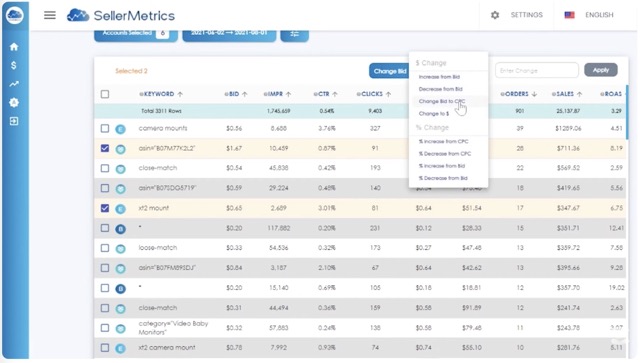Click the dark B icon in $351.71 row
640x363 pixels.
[x=120, y=229]
